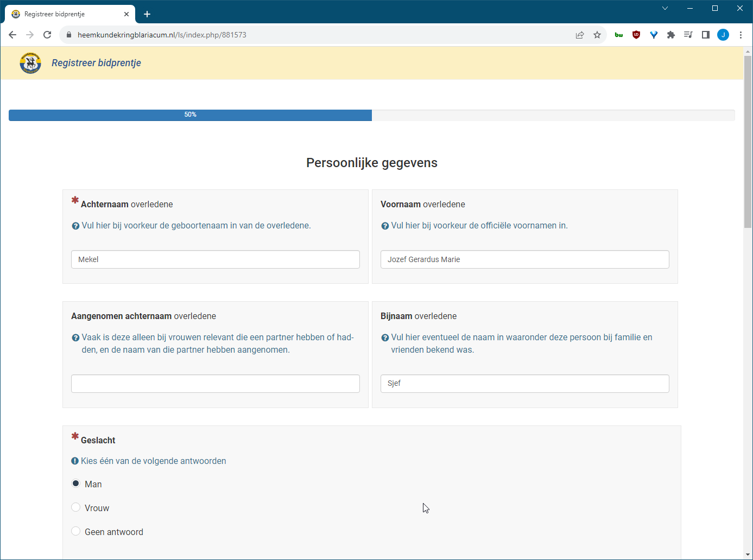Click the Geslacht question label
Image resolution: width=753 pixels, height=560 pixels.
pos(98,441)
